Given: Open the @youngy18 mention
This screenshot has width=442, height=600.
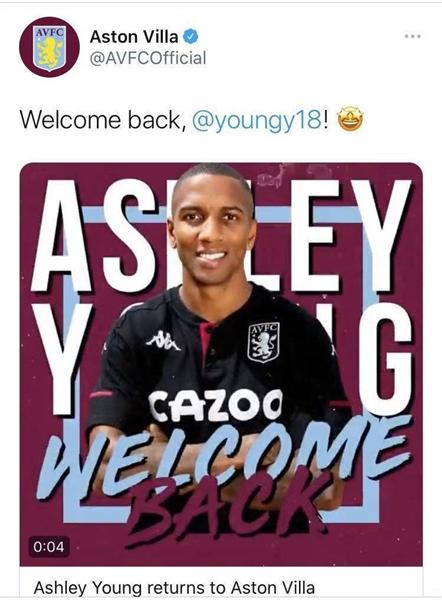Looking at the screenshot, I should click(256, 120).
